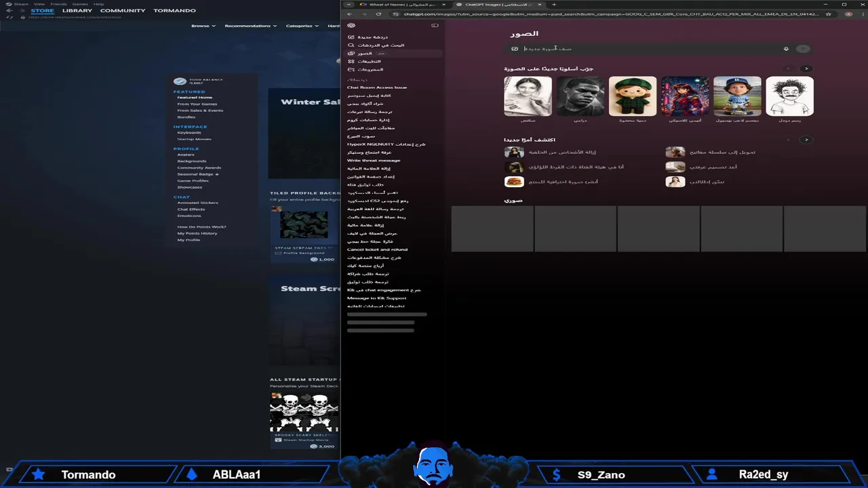Open the Spooky Scary Skeletons startup movie
Viewport: 868px width, 488px height.
tap(304, 420)
